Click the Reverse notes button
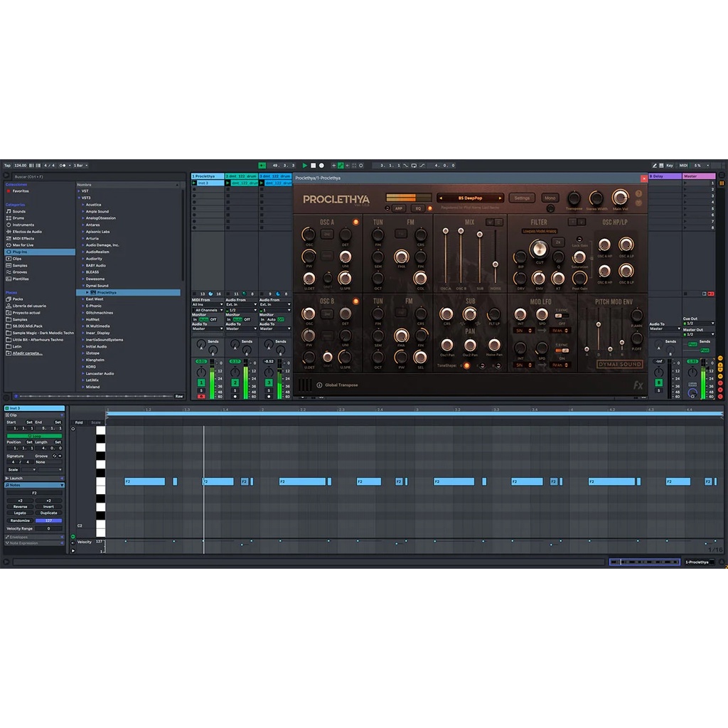 click(x=20, y=506)
